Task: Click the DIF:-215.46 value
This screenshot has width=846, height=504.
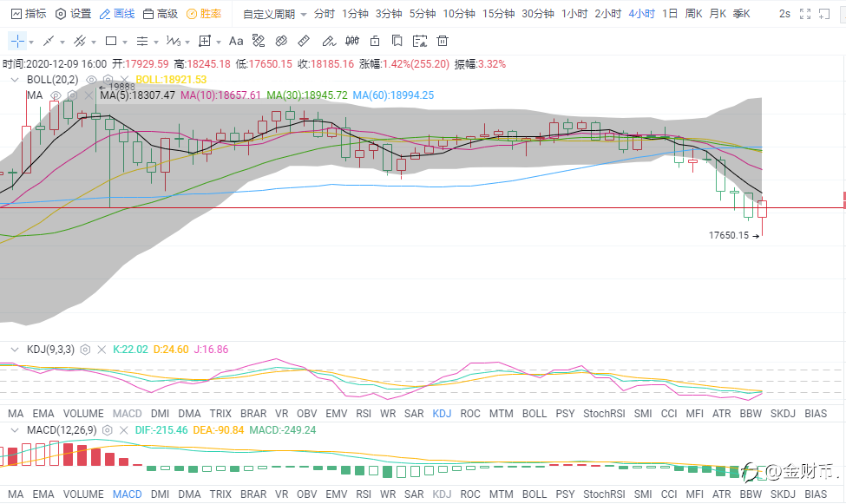Action: click(161, 430)
